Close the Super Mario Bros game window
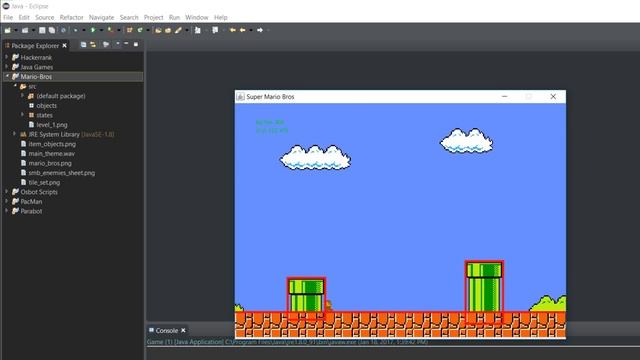This screenshot has width=640, height=360. click(x=553, y=96)
